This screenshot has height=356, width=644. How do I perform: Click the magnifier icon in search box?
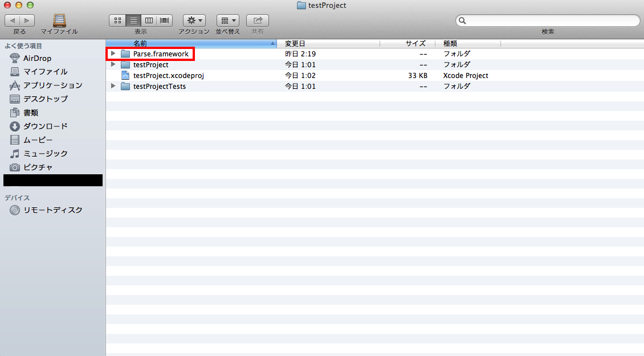462,21
